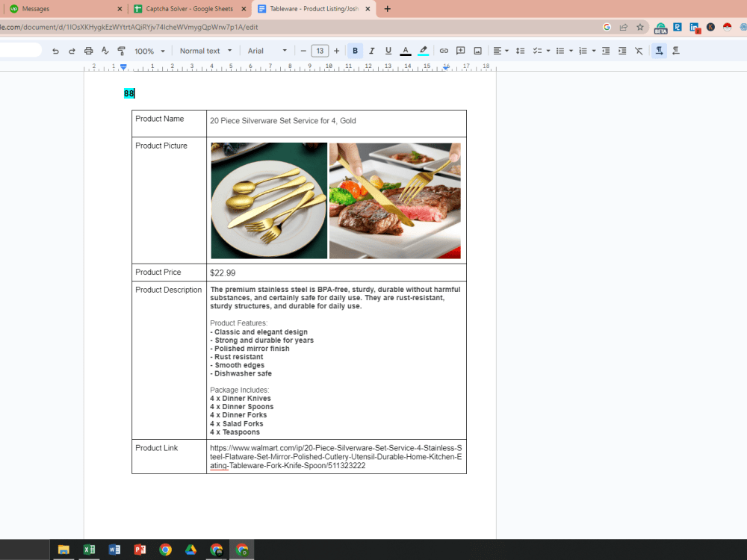Expand the bulleted list options arrow

(x=571, y=51)
